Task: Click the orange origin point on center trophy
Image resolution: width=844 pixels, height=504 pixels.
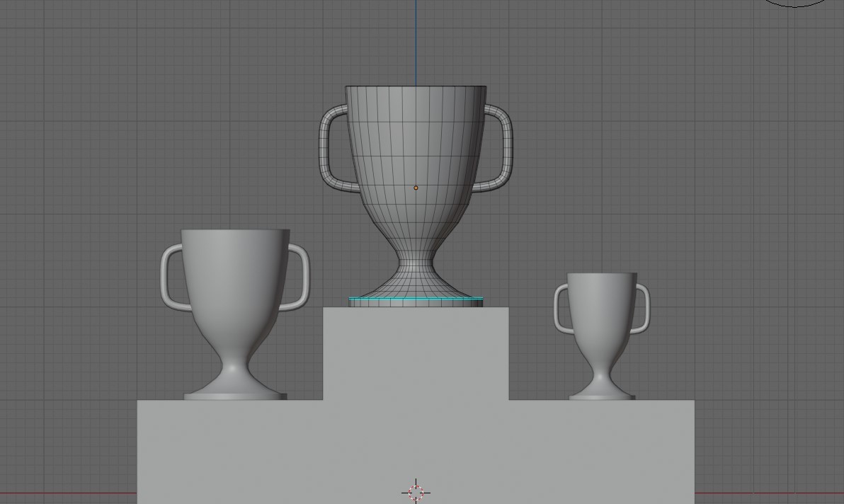Action: pos(416,187)
